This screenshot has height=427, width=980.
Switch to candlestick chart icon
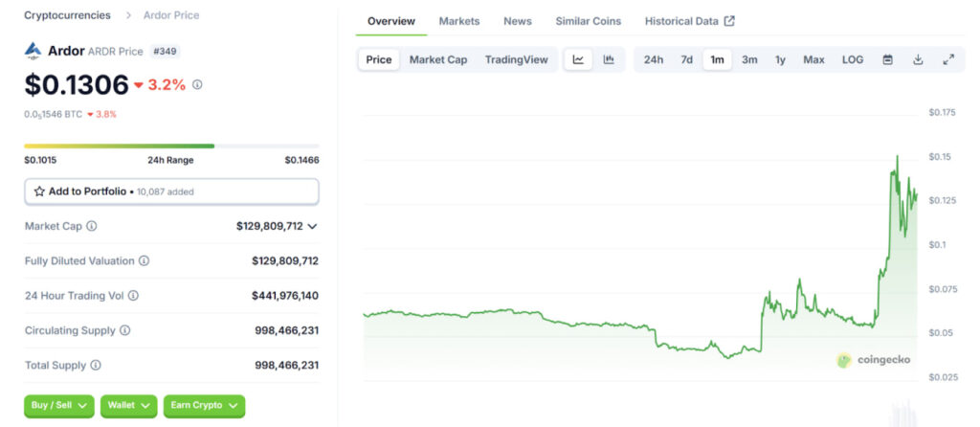(x=608, y=60)
